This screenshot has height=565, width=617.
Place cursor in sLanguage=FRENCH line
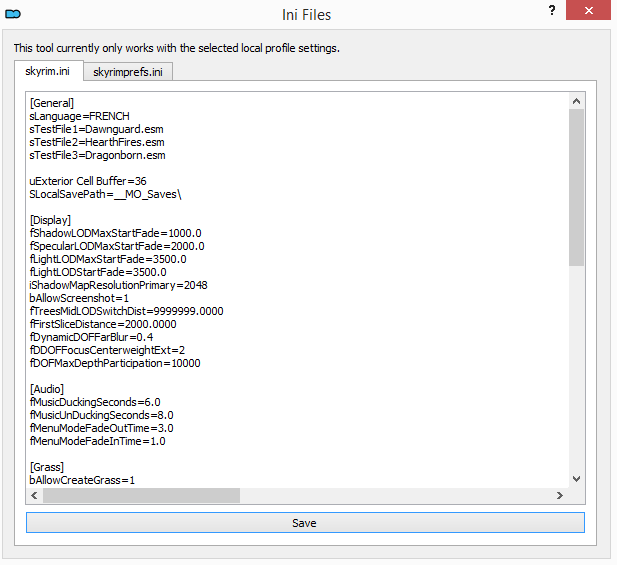79,116
